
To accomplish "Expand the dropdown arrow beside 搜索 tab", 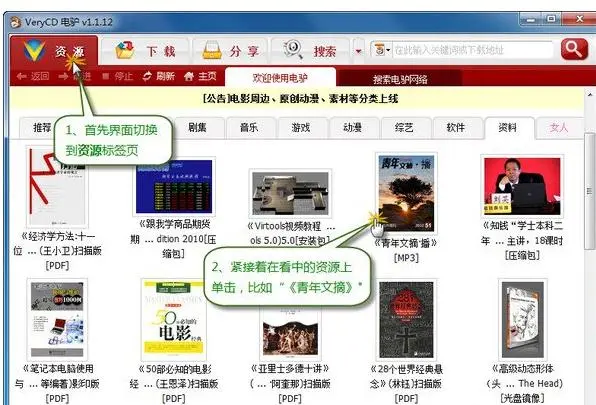I will click(x=358, y=51).
